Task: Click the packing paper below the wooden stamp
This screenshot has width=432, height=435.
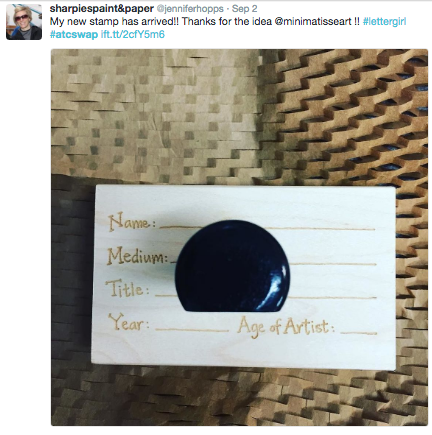Action: point(239,397)
